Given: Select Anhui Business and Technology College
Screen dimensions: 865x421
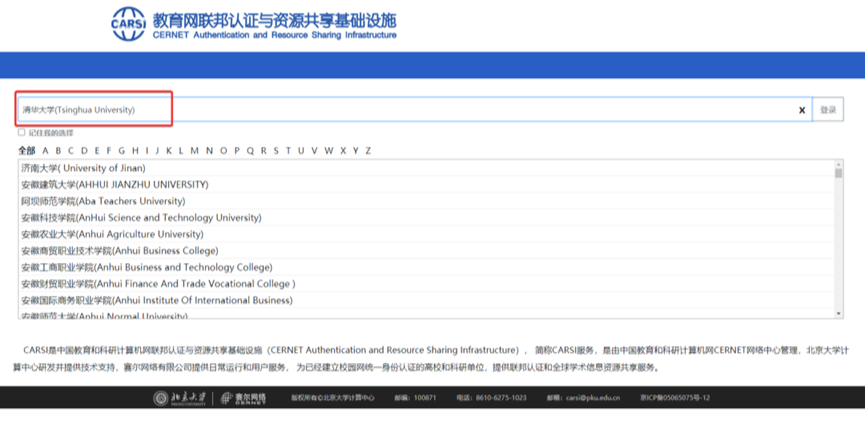Looking at the screenshot, I should coord(426,267).
